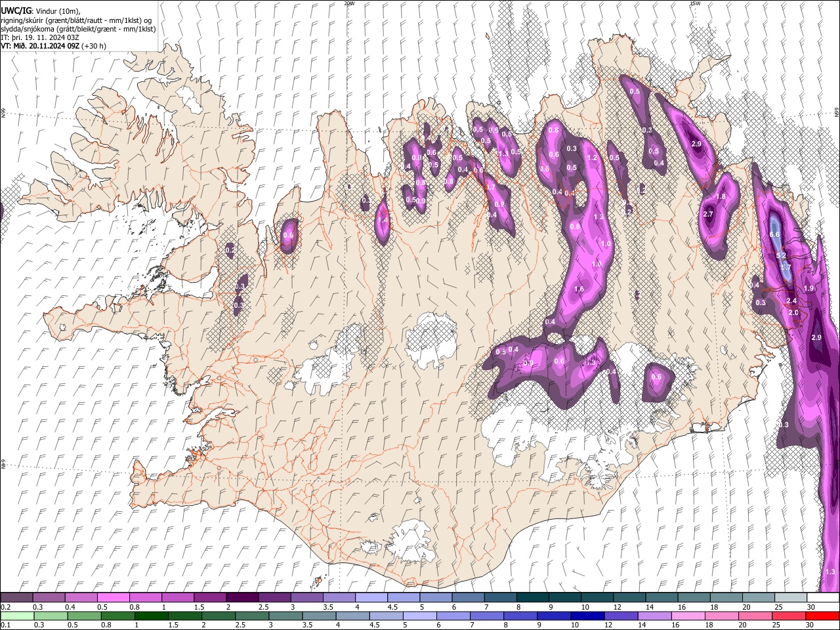Click the initial time 'IT: þri. 19. 11. 2024 03Z'
This screenshot has width=840, height=630.
[40, 37]
